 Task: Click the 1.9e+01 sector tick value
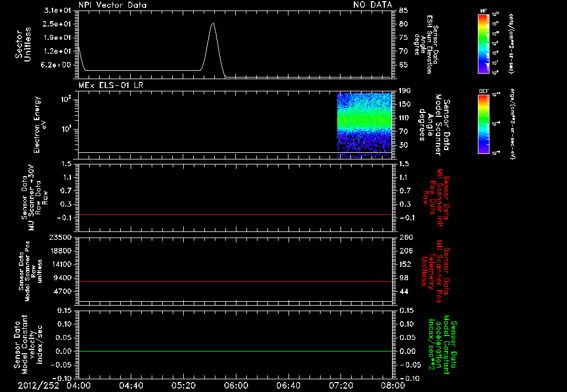click(x=58, y=38)
